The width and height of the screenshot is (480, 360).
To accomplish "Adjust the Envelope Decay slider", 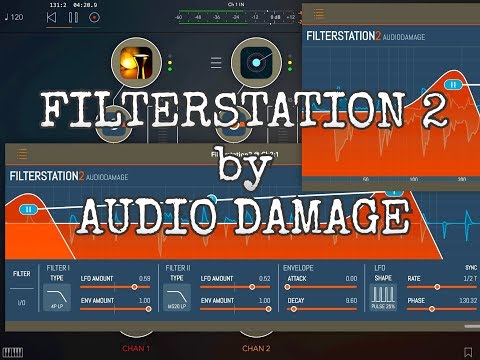I will (x=322, y=309).
